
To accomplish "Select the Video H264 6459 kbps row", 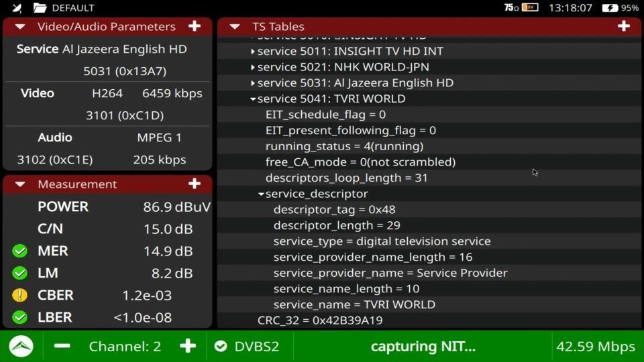I will [x=107, y=93].
